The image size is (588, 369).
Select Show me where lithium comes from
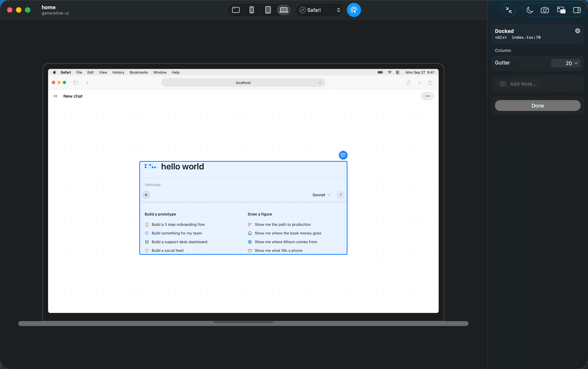(x=283, y=242)
